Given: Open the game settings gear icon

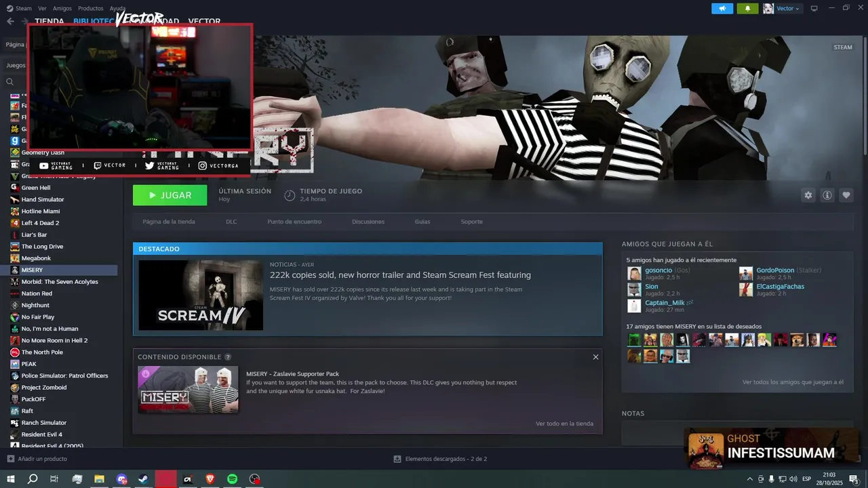Looking at the screenshot, I should tap(808, 195).
